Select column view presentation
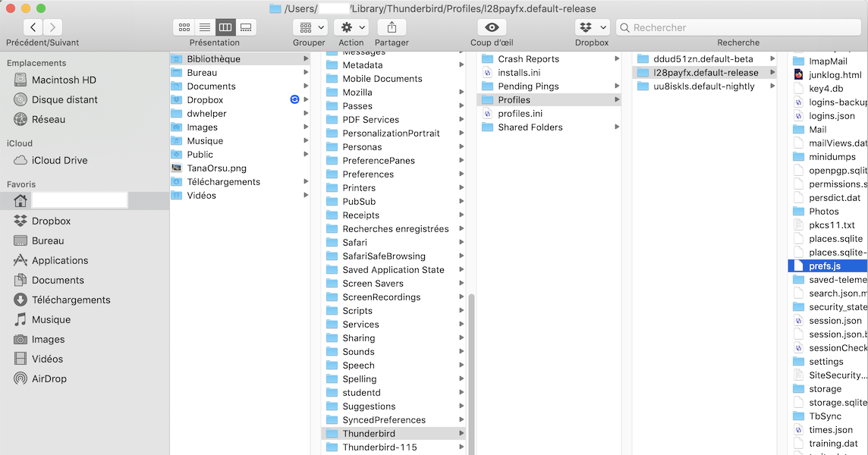868x455 pixels. click(x=225, y=27)
